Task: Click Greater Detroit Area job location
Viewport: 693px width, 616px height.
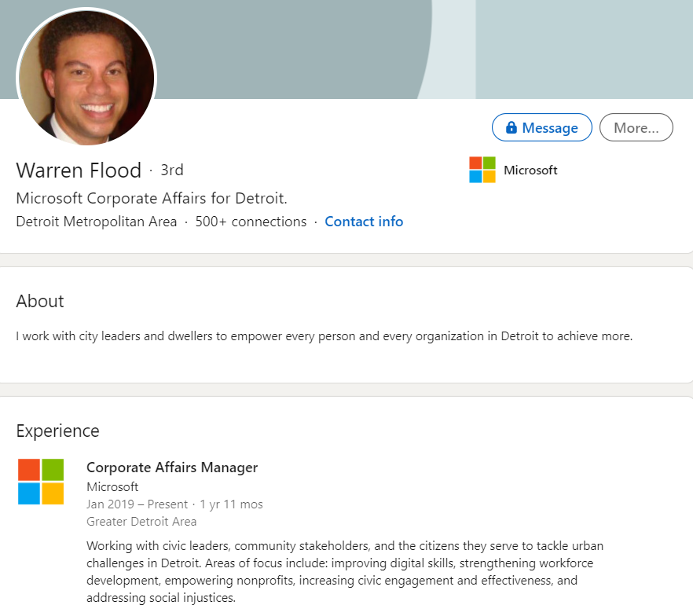Action: coord(141,522)
